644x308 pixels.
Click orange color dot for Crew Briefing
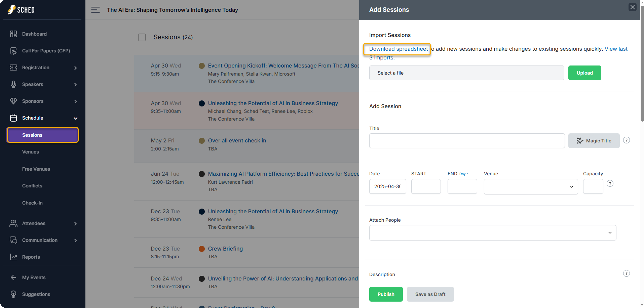coord(202,249)
